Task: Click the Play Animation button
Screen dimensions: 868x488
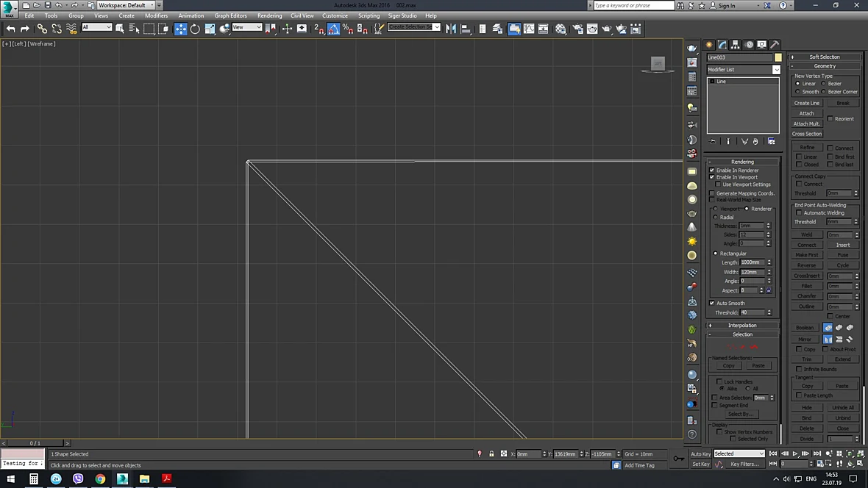Action: 795,453
